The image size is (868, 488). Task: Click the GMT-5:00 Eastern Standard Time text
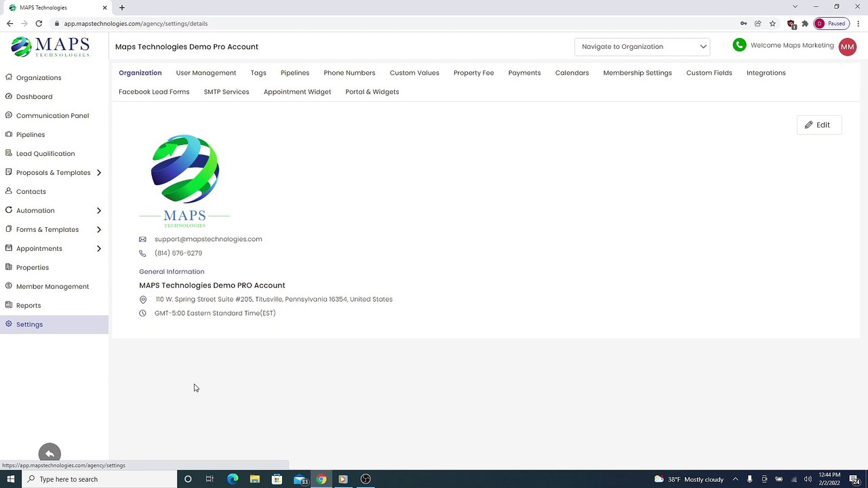pos(215,313)
